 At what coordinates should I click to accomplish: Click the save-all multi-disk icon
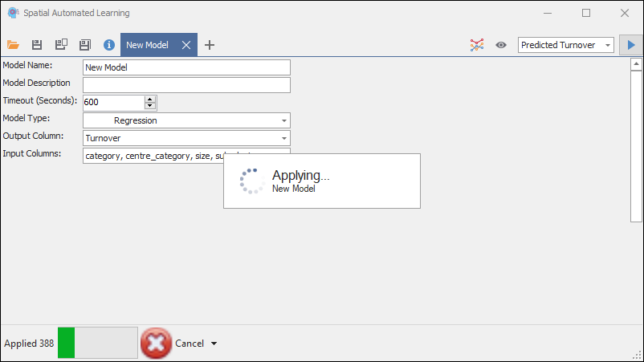point(60,45)
